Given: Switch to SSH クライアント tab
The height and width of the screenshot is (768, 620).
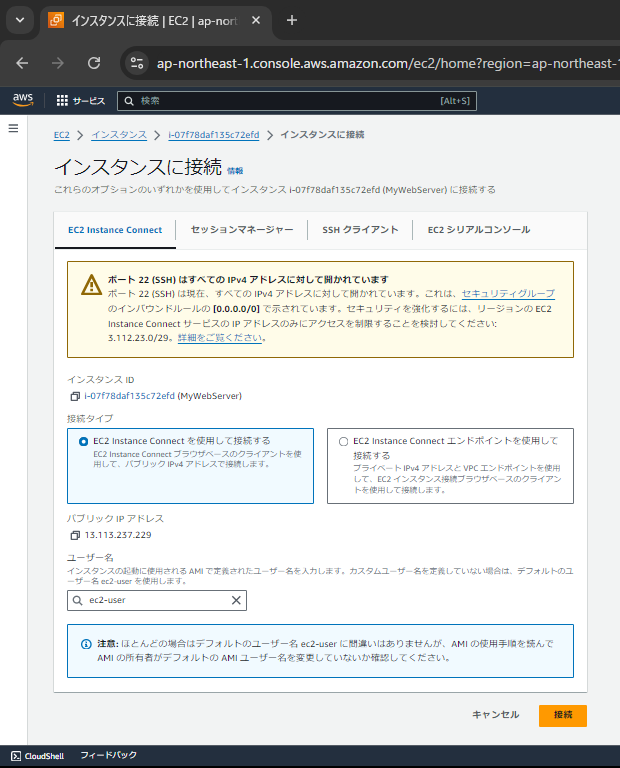Looking at the screenshot, I should [x=360, y=230].
